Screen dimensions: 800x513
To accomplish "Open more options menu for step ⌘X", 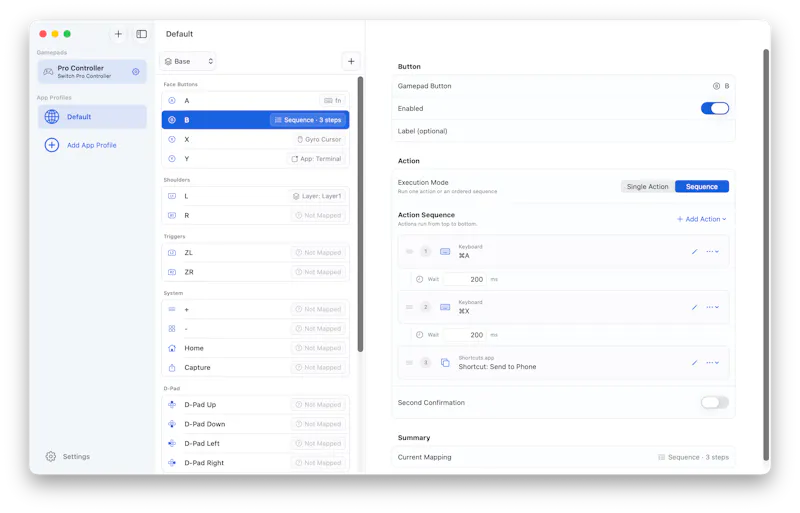I will point(712,307).
